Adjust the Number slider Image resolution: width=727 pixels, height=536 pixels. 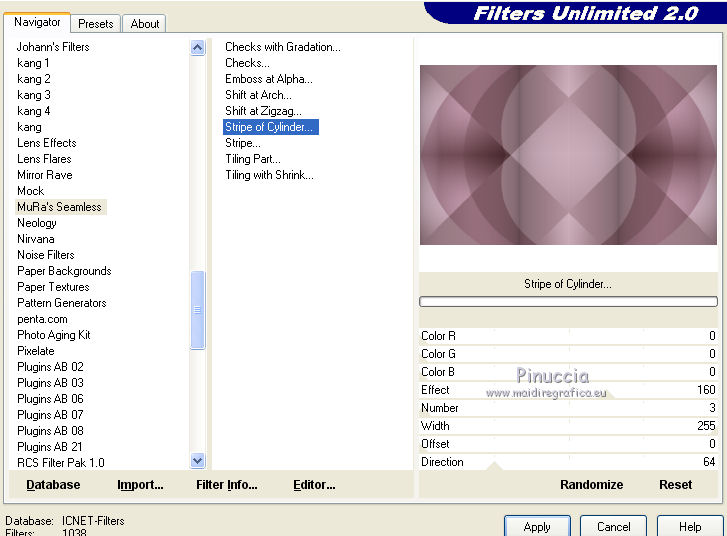[x=568, y=408]
